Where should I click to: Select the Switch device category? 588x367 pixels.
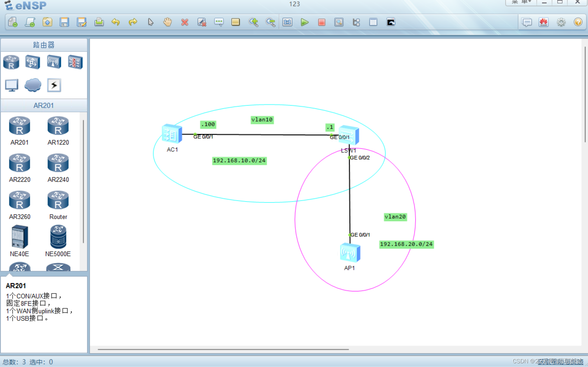tap(32, 62)
